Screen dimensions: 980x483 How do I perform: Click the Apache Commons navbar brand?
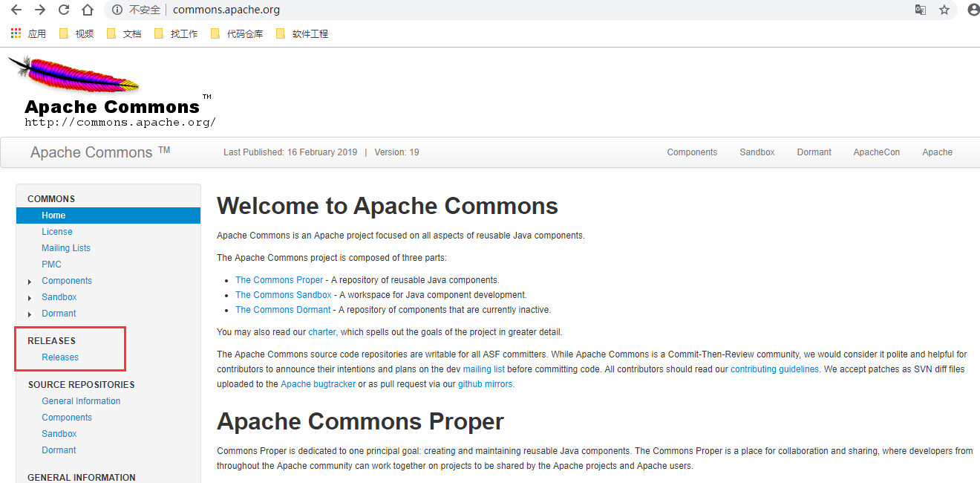(100, 152)
